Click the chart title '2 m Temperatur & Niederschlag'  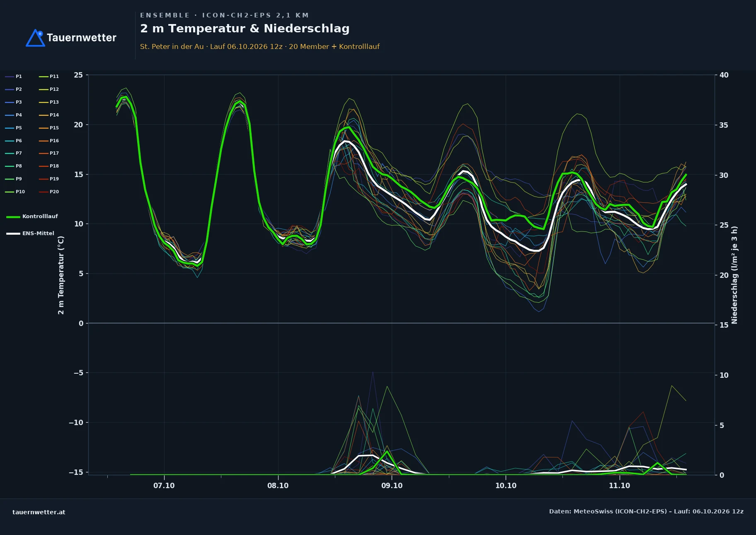click(x=245, y=29)
